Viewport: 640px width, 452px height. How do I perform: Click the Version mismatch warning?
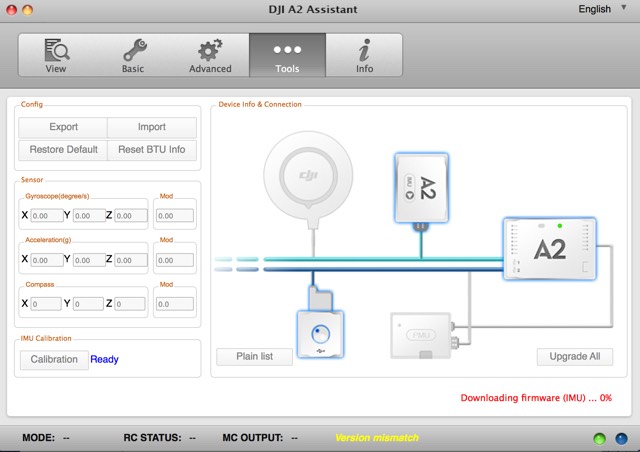click(x=377, y=438)
